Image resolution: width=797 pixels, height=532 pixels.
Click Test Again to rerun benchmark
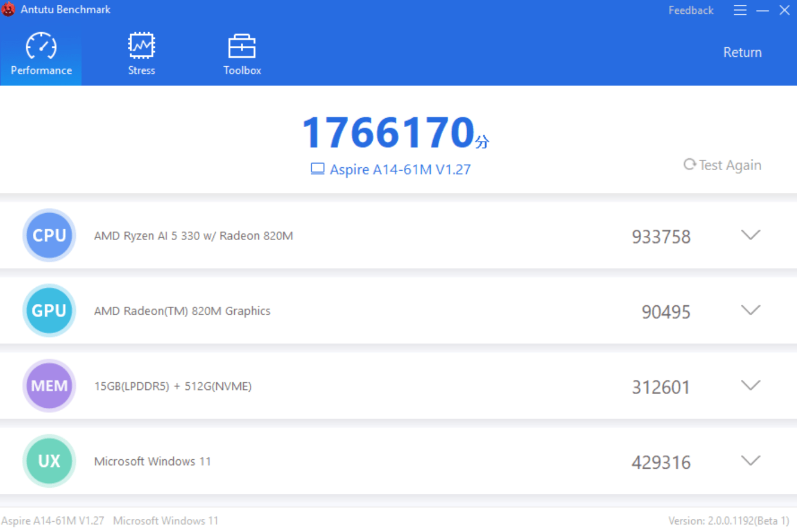tap(722, 165)
